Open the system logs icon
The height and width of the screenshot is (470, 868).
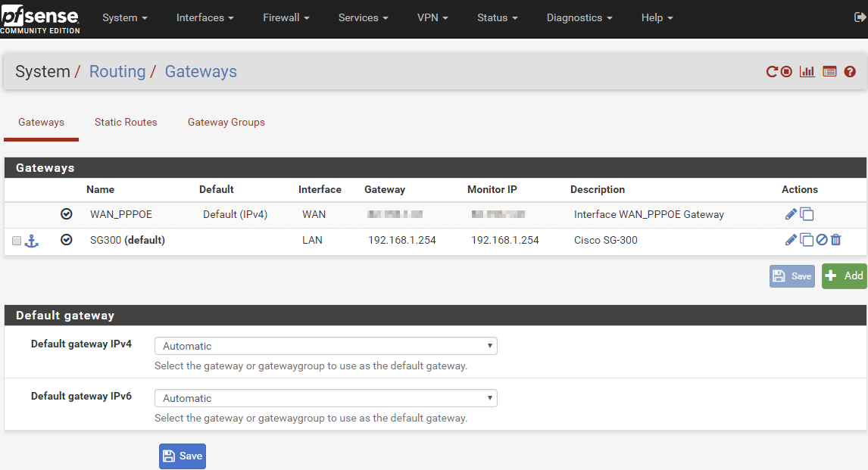pos(829,71)
